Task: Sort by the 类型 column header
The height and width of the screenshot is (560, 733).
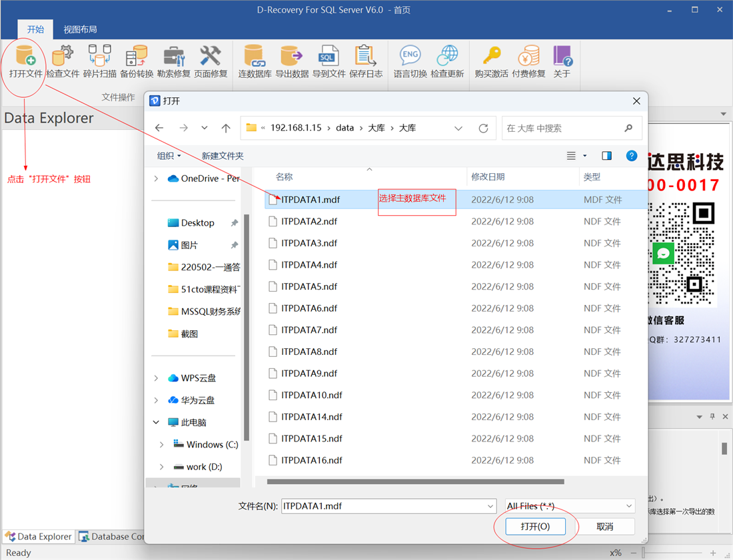Action: [592, 177]
